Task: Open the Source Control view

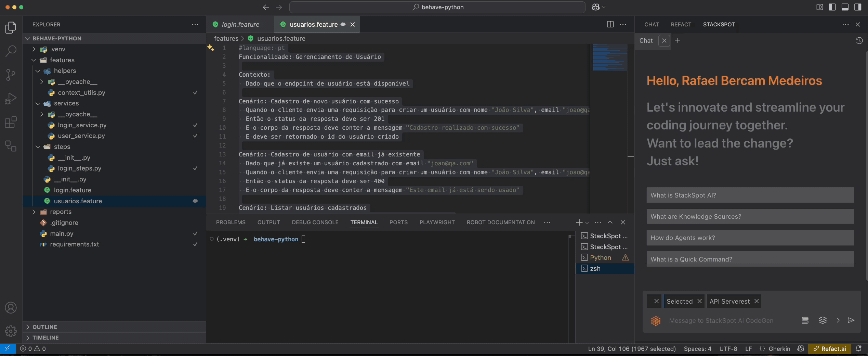Action: [x=11, y=75]
